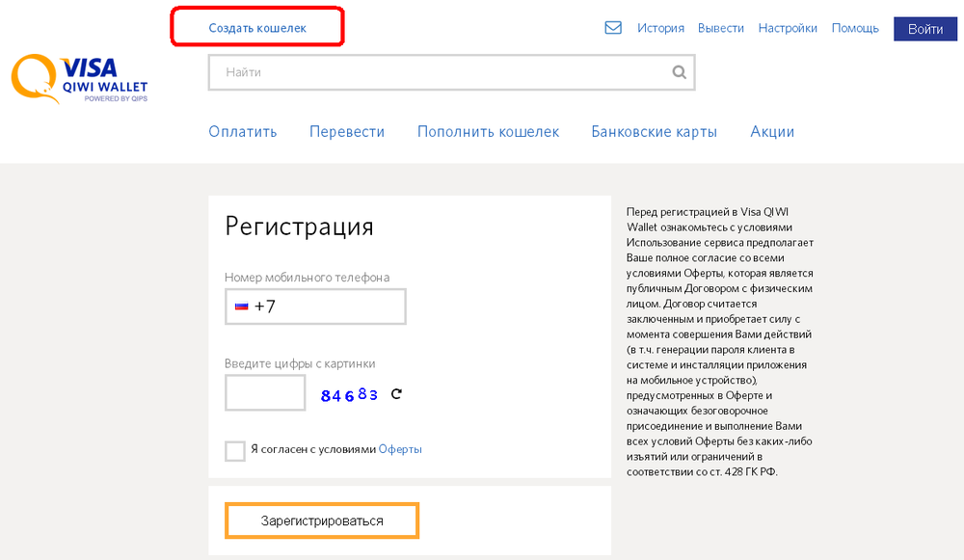Viewport: 964px width, 560px height.
Task: Click the Войти login button
Action: [x=925, y=29]
